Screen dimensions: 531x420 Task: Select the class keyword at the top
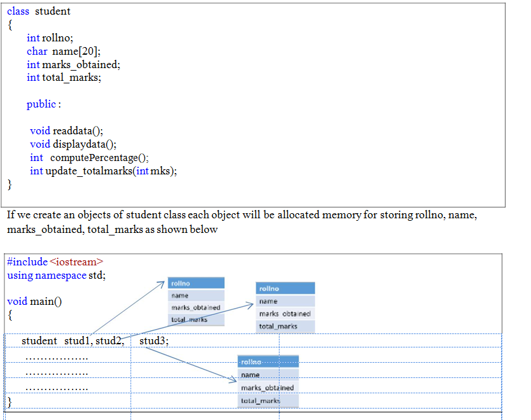click(x=18, y=11)
